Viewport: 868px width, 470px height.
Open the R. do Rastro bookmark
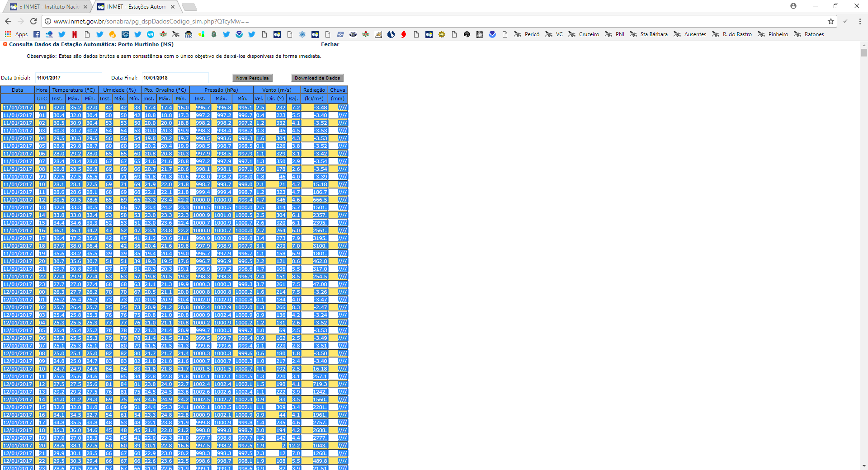(x=732, y=34)
